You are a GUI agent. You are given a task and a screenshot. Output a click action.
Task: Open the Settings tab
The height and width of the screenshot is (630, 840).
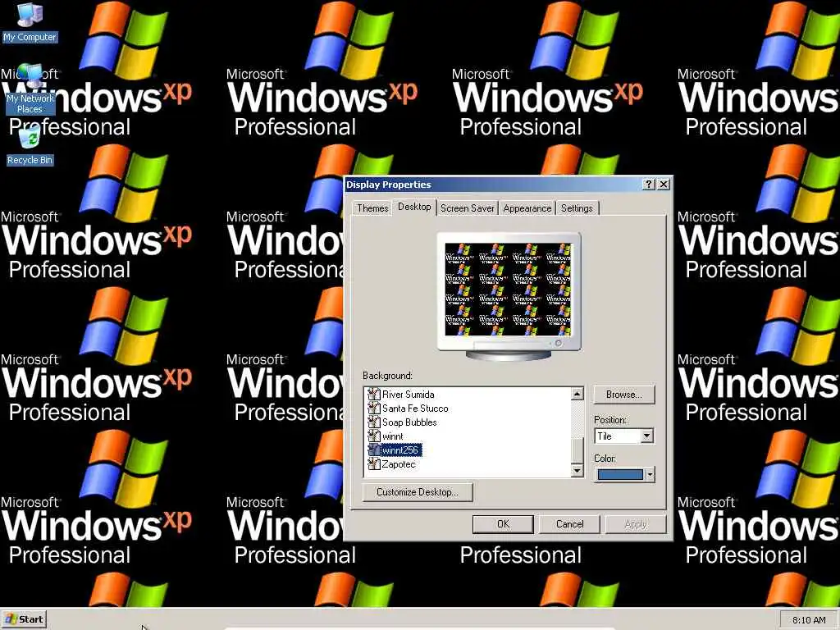click(x=577, y=208)
